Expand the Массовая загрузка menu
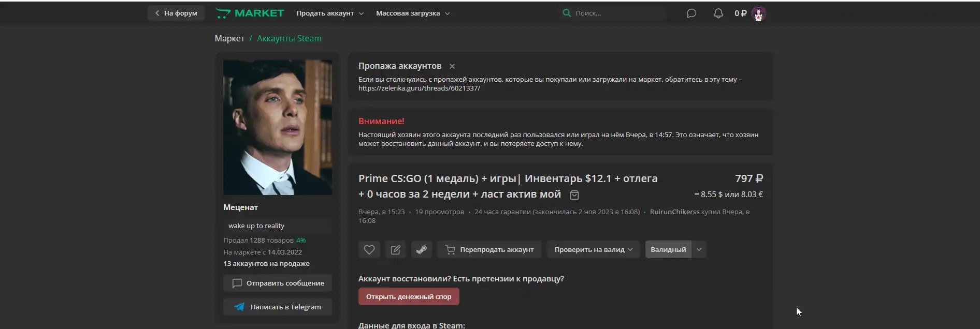Screen dimensions: 980x329 [x=413, y=13]
